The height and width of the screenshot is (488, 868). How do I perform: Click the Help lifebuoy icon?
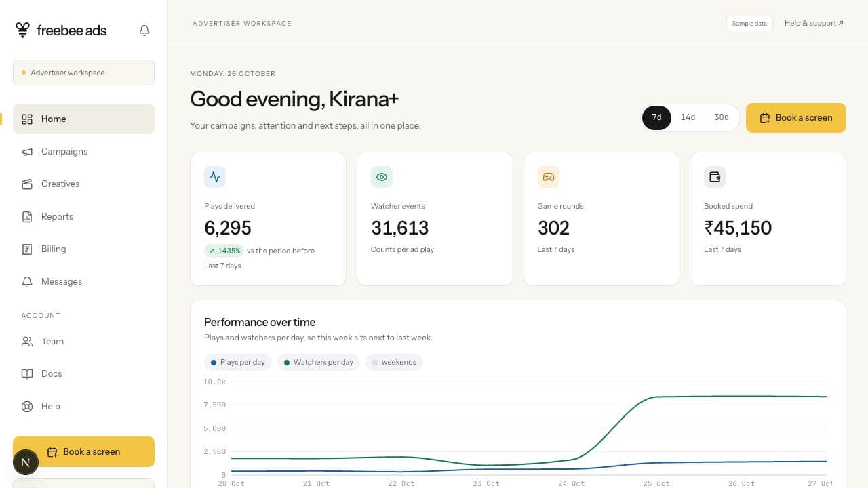click(x=27, y=407)
